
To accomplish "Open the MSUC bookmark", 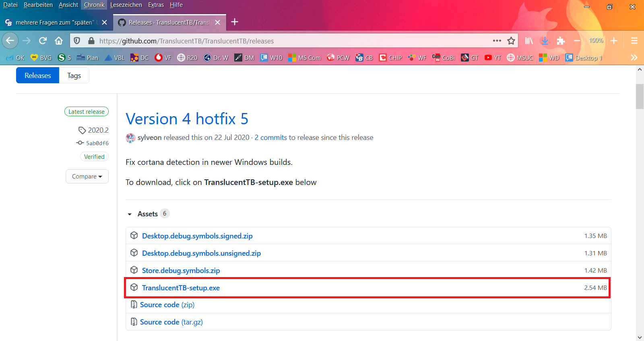I will click(520, 58).
